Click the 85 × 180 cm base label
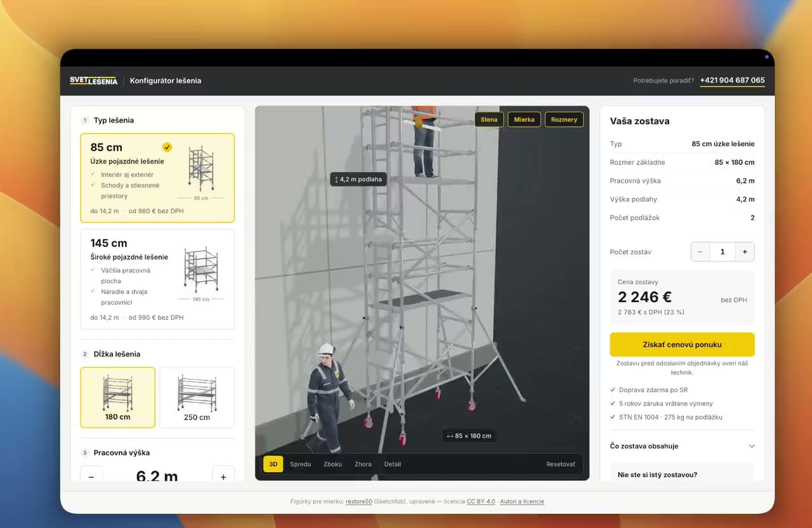 (469, 436)
